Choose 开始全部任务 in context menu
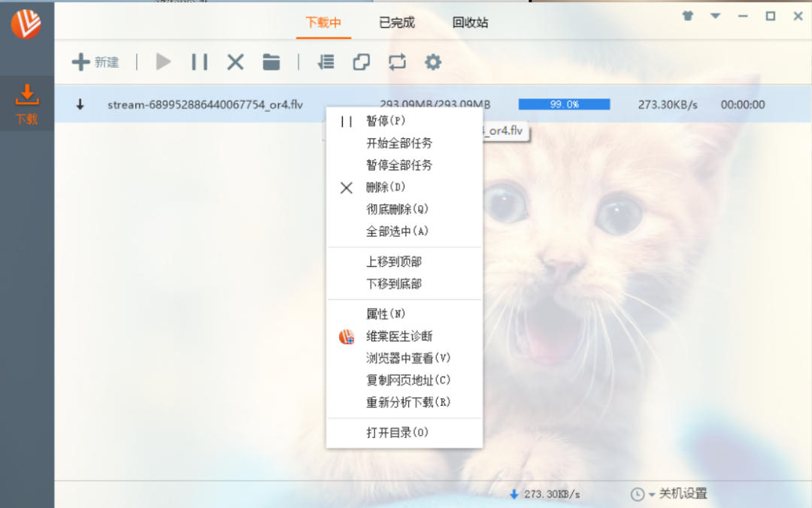 pos(404,143)
